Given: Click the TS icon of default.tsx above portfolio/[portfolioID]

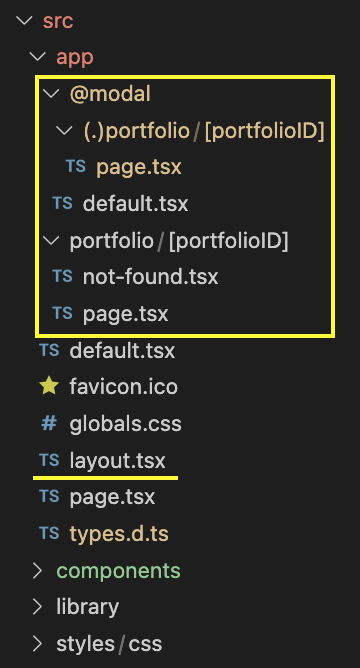Looking at the screenshot, I should tap(62, 204).
